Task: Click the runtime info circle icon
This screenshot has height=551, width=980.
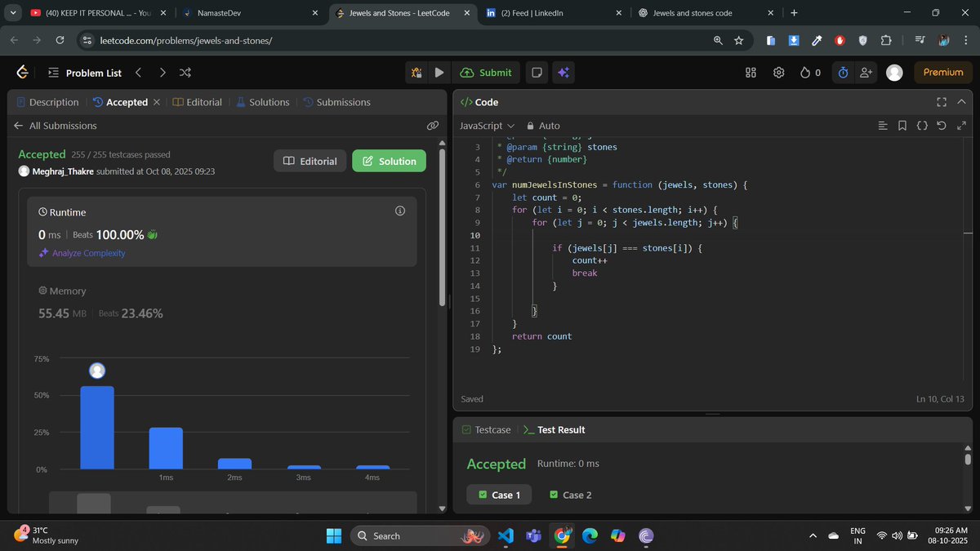Action: 400,211
